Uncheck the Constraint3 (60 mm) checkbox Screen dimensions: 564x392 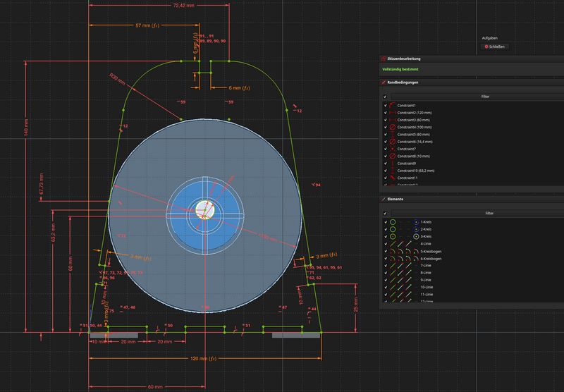(x=386, y=120)
